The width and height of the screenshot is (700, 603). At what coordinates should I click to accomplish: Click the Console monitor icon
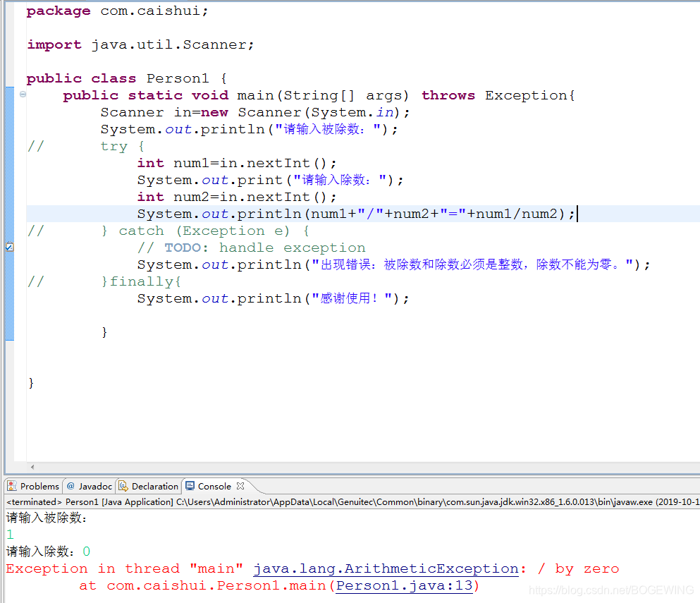coord(190,486)
